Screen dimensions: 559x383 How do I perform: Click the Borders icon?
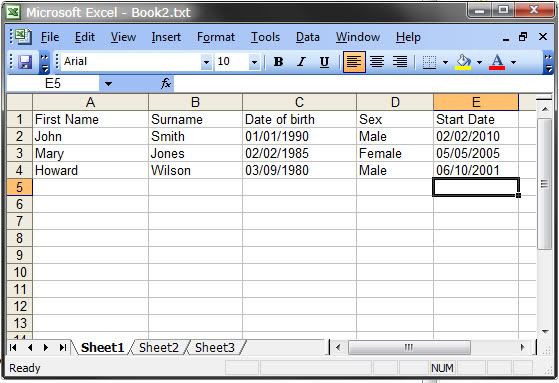pos(429,62)
